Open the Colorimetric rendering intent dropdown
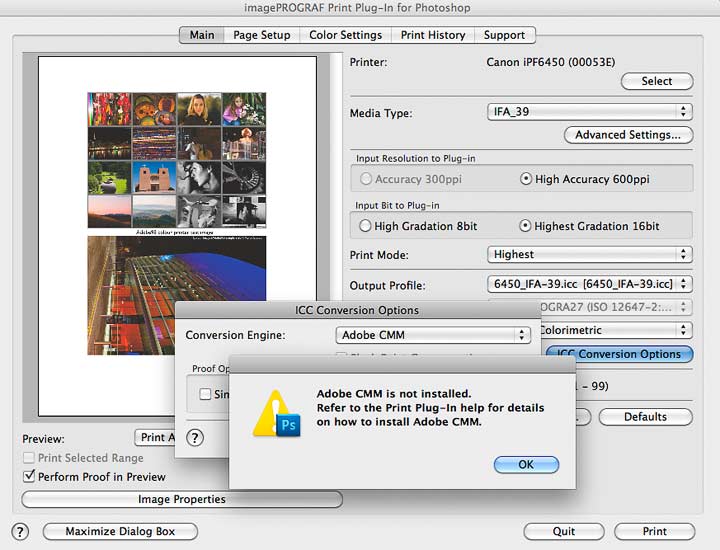 (x=615, y=330)
